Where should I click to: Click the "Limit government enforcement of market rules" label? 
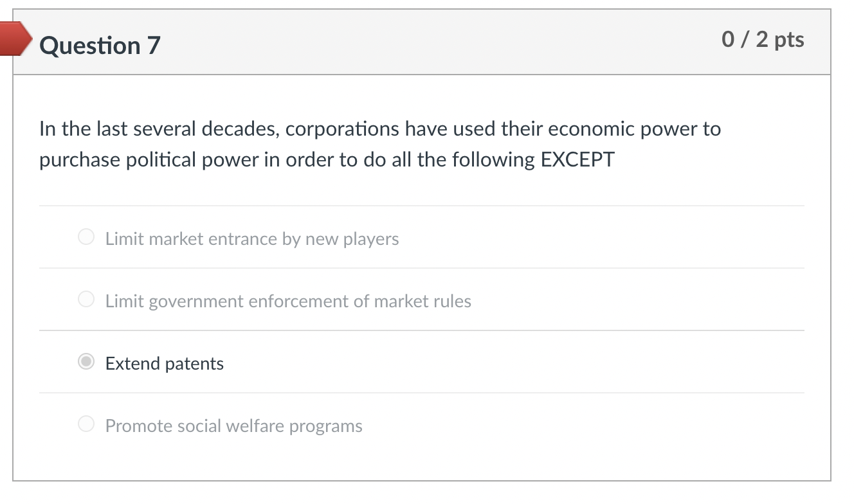288,301
